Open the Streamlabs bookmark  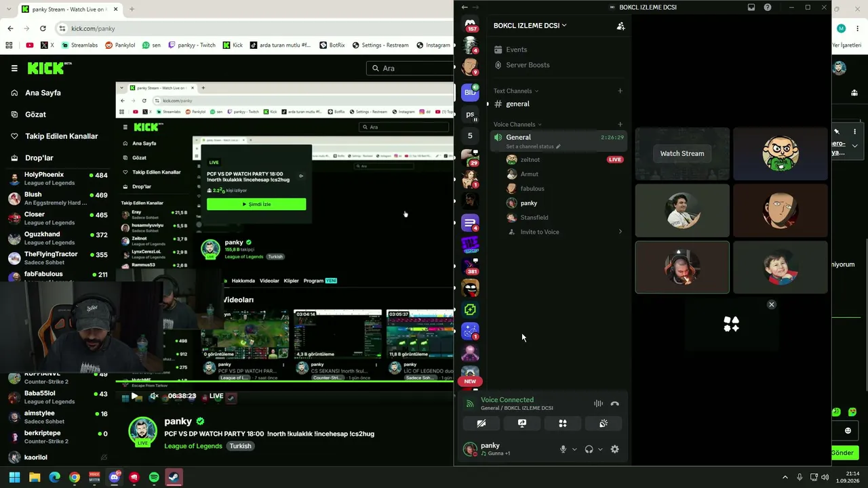tap(79, 45)
